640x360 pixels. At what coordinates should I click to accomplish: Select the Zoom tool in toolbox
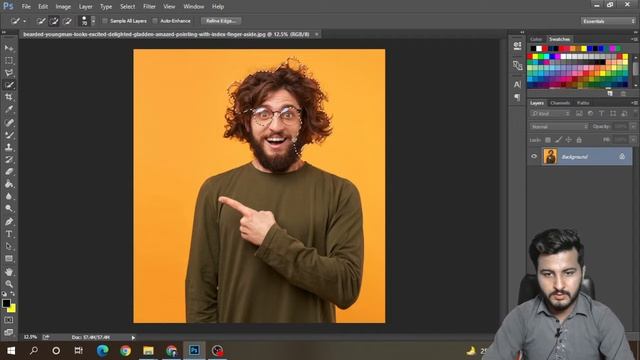pyautogui.click(x=9, y=284)
